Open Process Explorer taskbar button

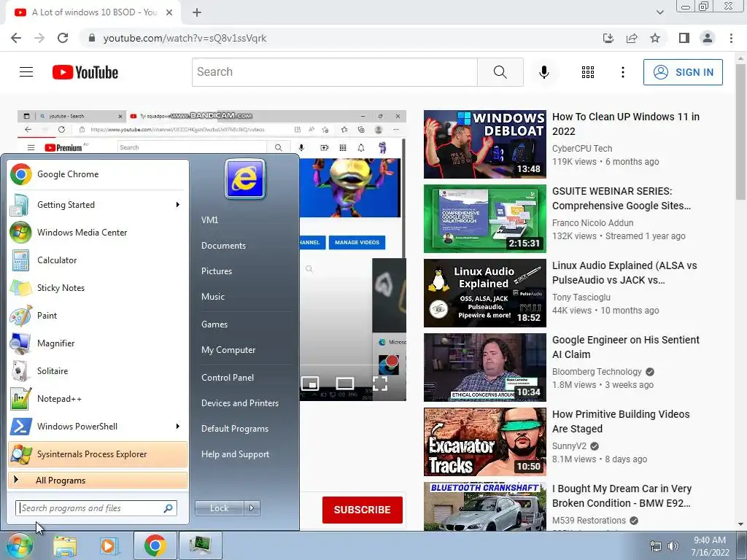click(200, 545)
